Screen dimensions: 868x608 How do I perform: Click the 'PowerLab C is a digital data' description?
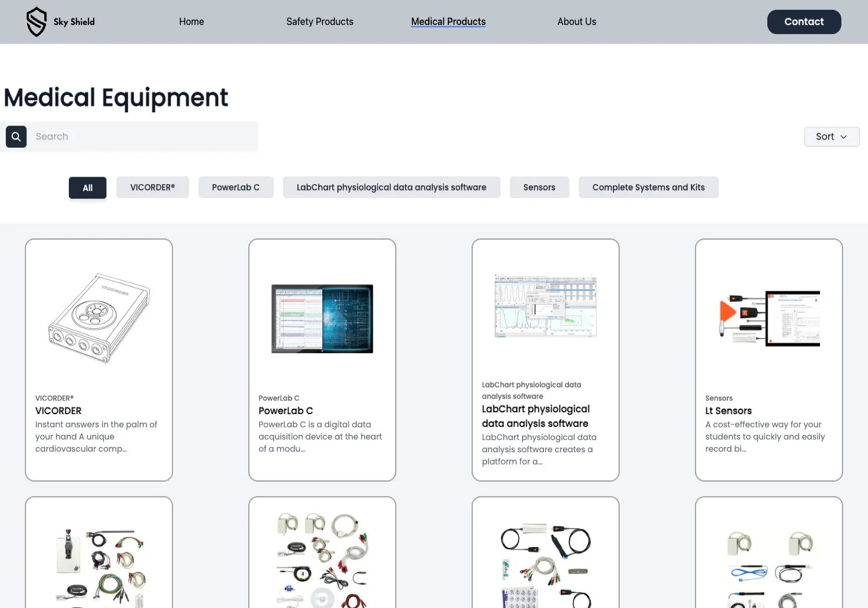pos(320,437)
